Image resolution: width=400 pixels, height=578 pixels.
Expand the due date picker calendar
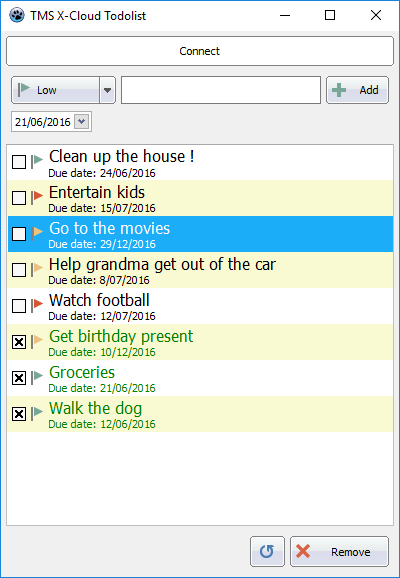[81, 122]
